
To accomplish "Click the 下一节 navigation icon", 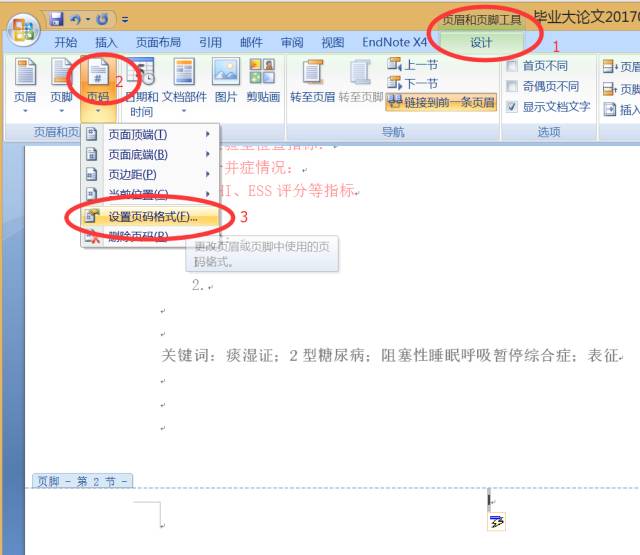I will (x=394, y=83).
